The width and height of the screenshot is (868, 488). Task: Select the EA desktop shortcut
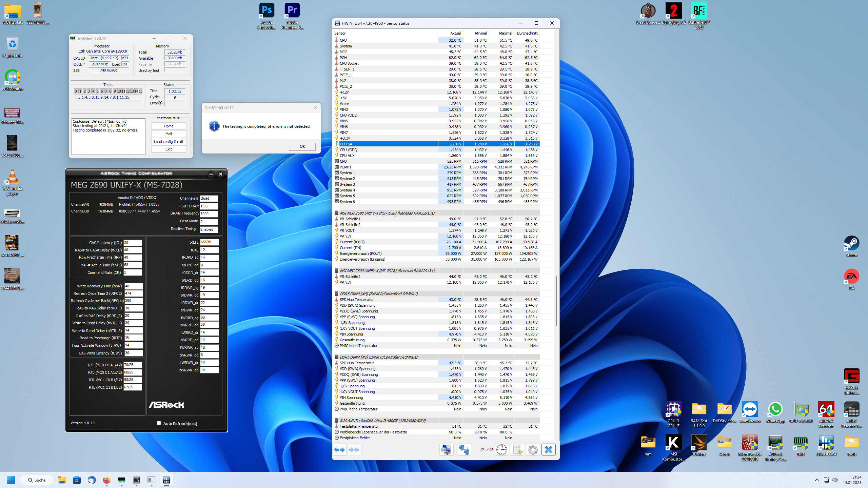coord(851,280)
